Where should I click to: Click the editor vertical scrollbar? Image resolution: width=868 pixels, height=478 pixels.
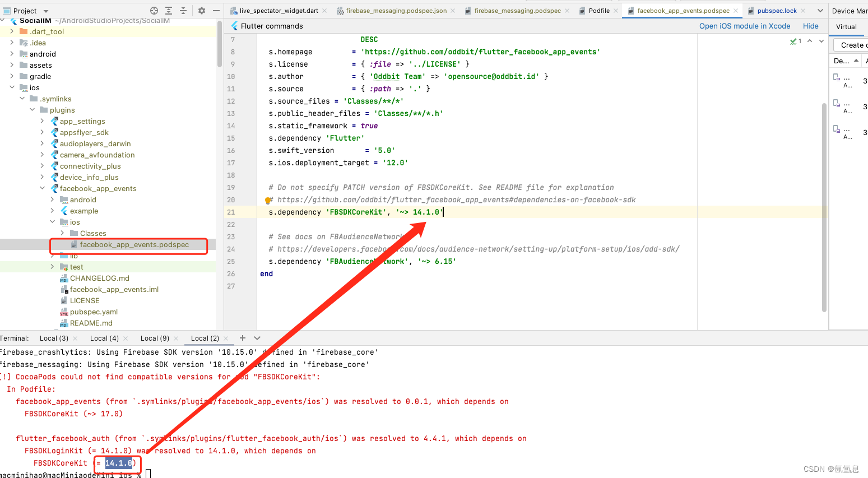[824, 207]
